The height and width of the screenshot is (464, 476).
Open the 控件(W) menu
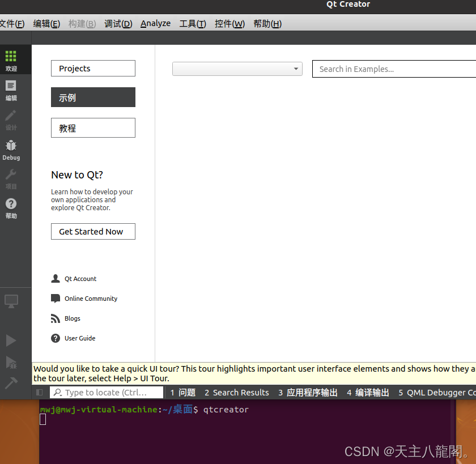click(x=230, y=23)
